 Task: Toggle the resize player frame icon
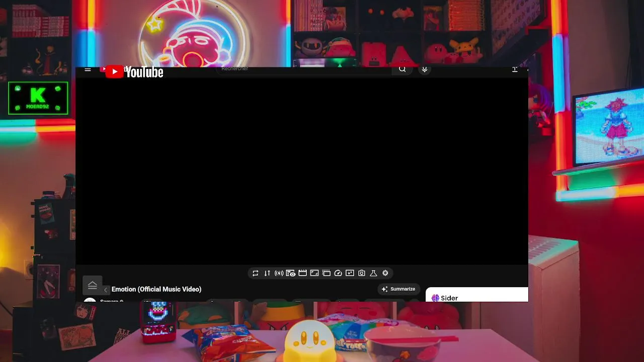click(x=314, y=273)
